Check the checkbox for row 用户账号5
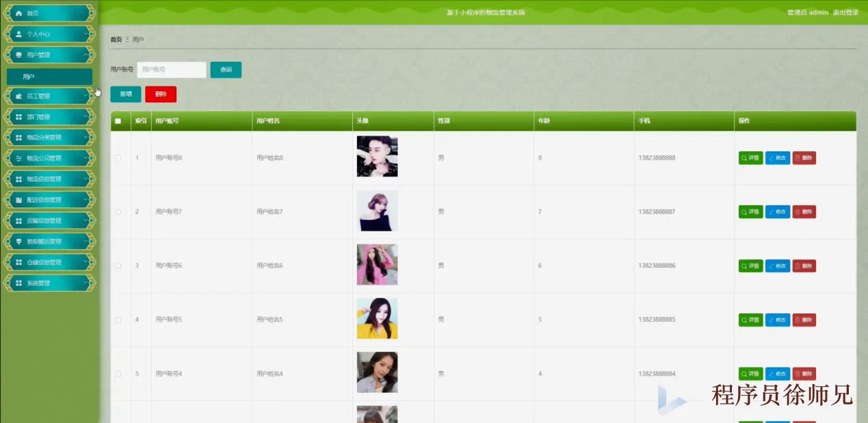Image resolution: width=868 pixels, height=423 pixels. point(118,320)
